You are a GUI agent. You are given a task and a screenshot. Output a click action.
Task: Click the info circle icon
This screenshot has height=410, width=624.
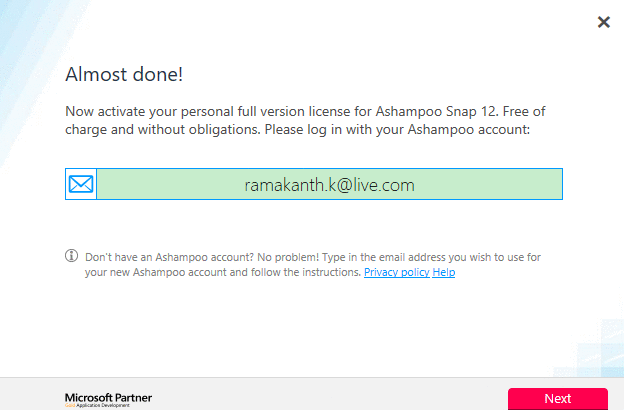tap(71, 256)
